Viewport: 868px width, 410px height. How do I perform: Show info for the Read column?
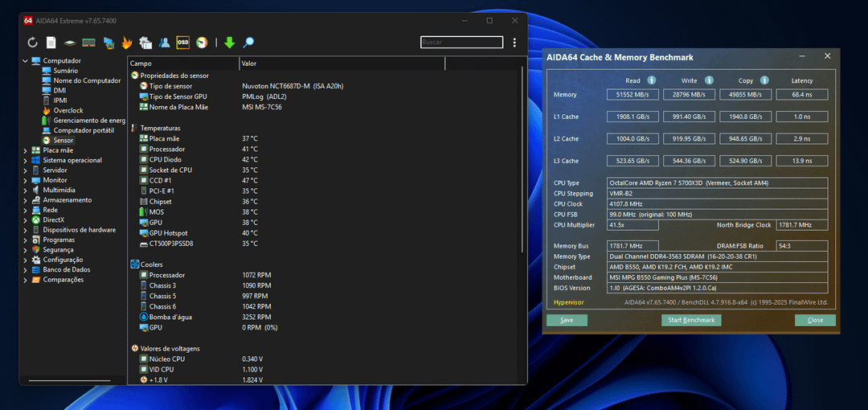pos(652,80)
